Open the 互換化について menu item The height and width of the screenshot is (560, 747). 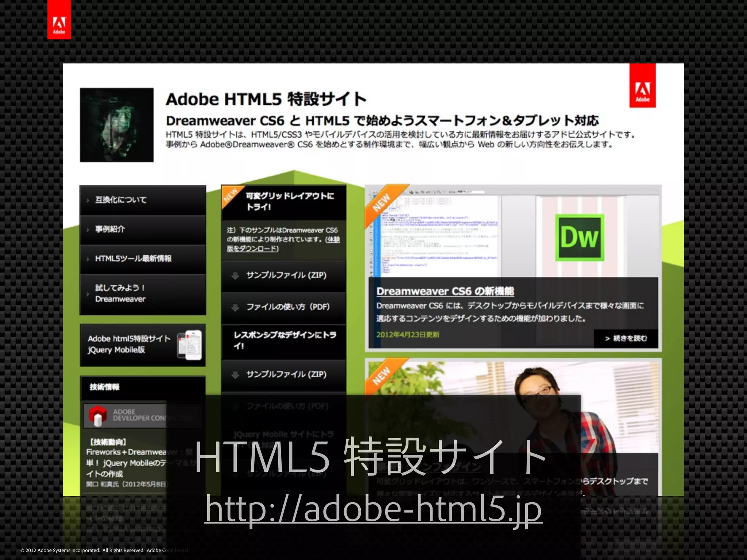click(143, 200)
